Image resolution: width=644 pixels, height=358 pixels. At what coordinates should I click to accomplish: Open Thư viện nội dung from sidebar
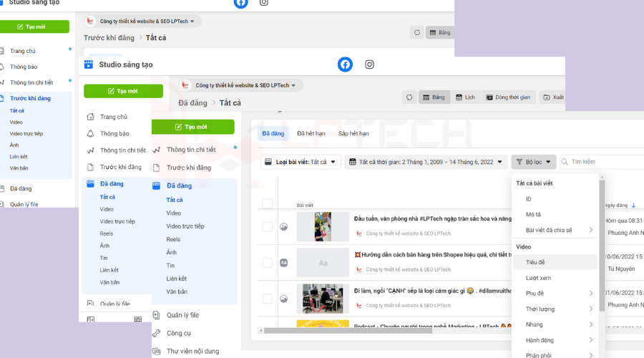[192, 351]
